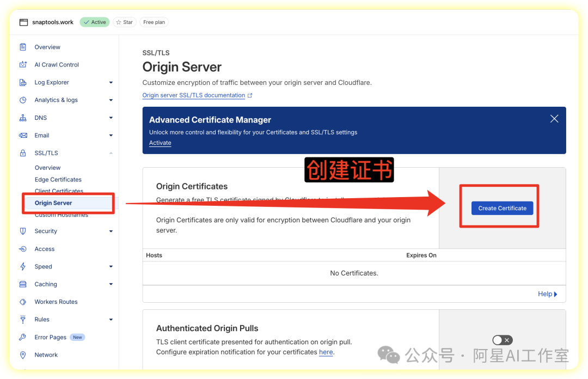Click the Error Pages wrench icon
Screen dimensions: 588x379
coord(23,337)
